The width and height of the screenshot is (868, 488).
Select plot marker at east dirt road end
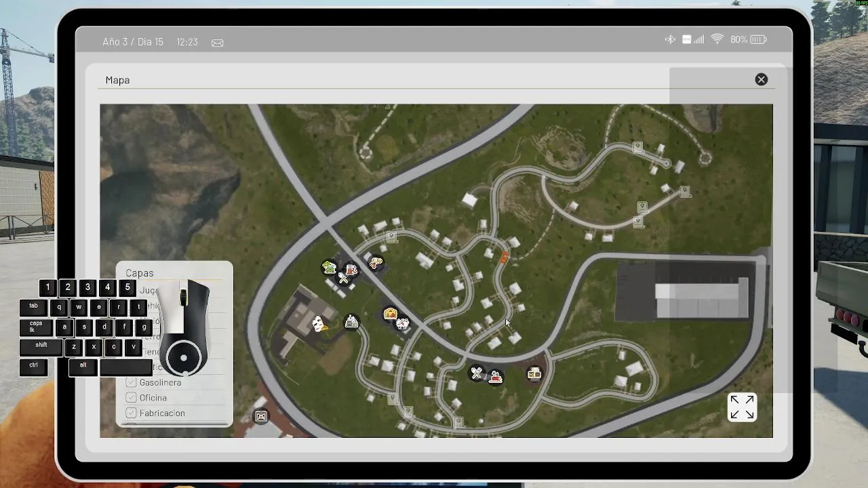click(686, 192)
